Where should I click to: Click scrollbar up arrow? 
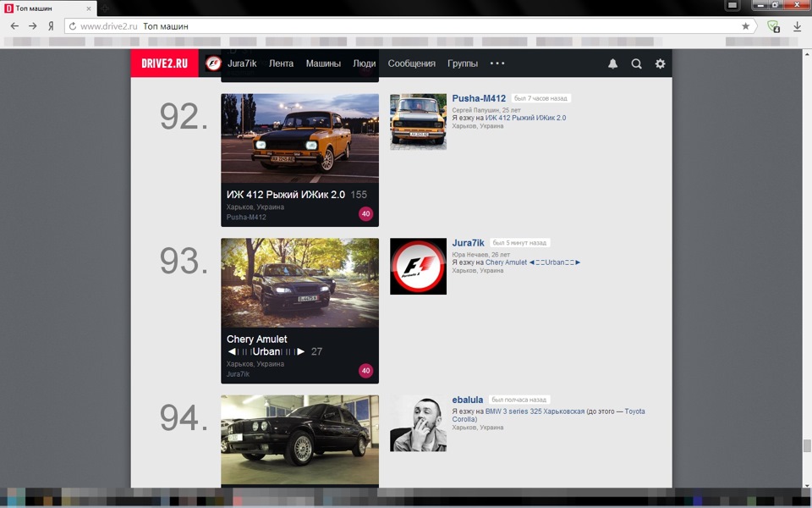807,53
